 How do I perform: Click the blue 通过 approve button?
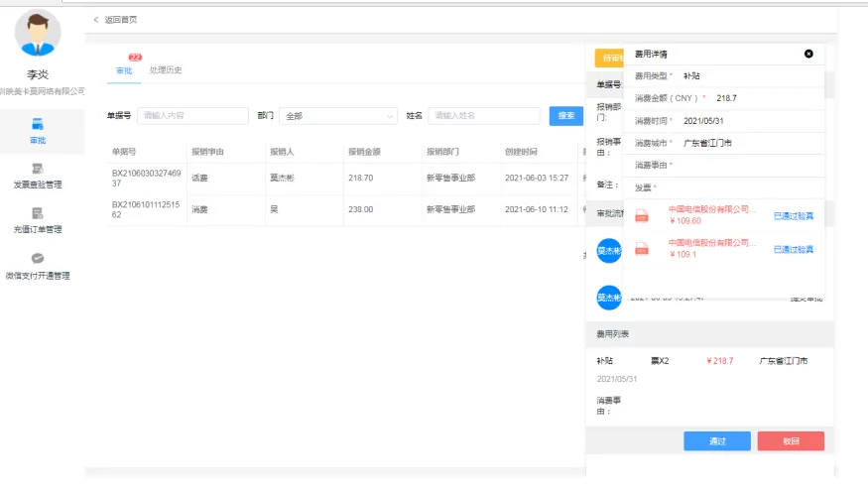716,441
